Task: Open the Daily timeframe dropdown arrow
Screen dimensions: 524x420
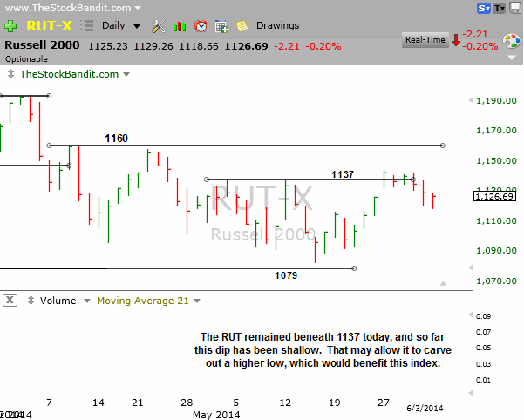Action: click(137, 26)
